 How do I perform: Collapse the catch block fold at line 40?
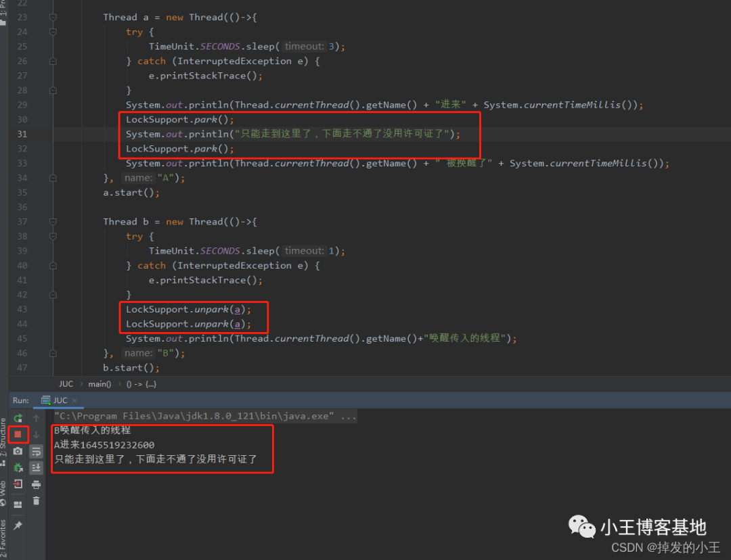(x=53, y=266)
